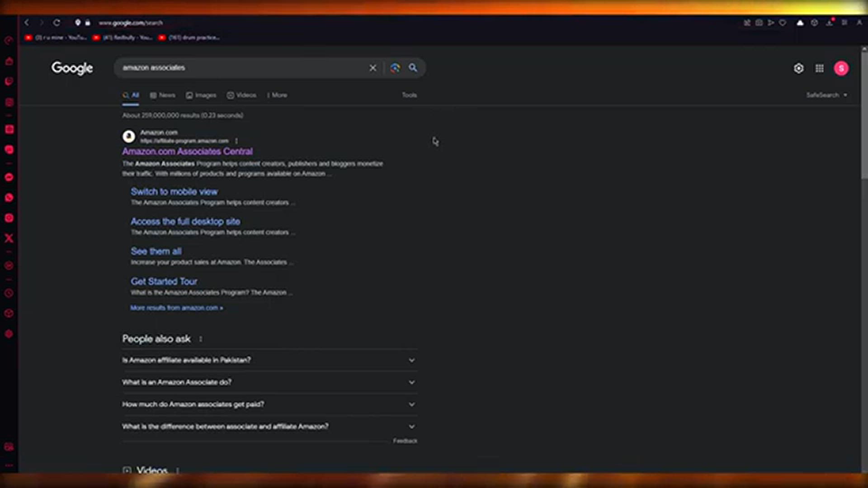Switch to the News tab
The width and height of the screenshot is (868, 488).
162,95
